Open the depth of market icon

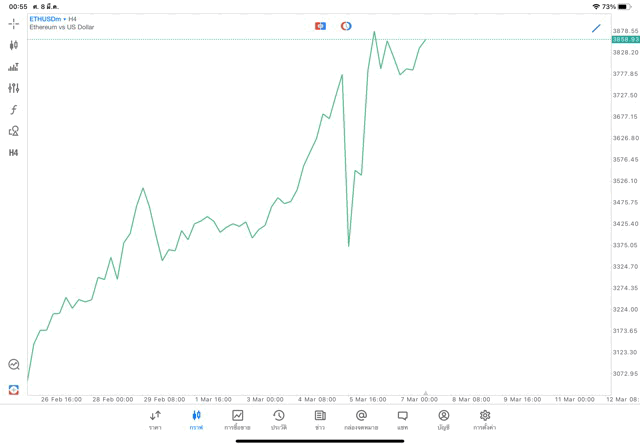tap(13, 67)
